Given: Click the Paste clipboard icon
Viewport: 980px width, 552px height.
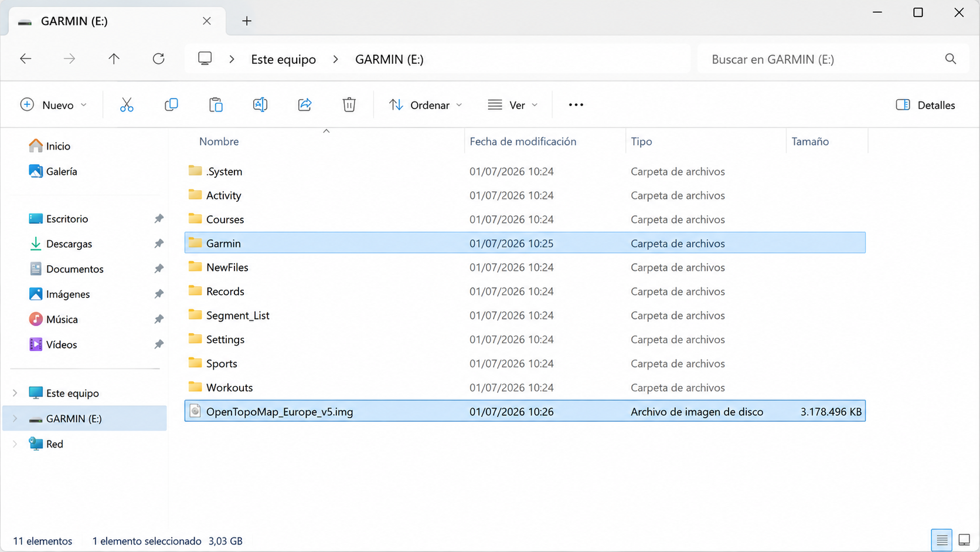Looking at the screenshot, I should 216,105.
